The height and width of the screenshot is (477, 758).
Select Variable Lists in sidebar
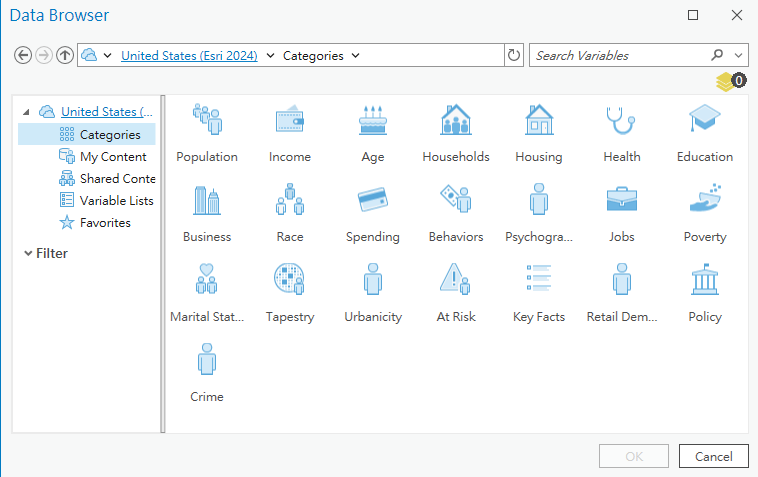(x=116, y=200)
